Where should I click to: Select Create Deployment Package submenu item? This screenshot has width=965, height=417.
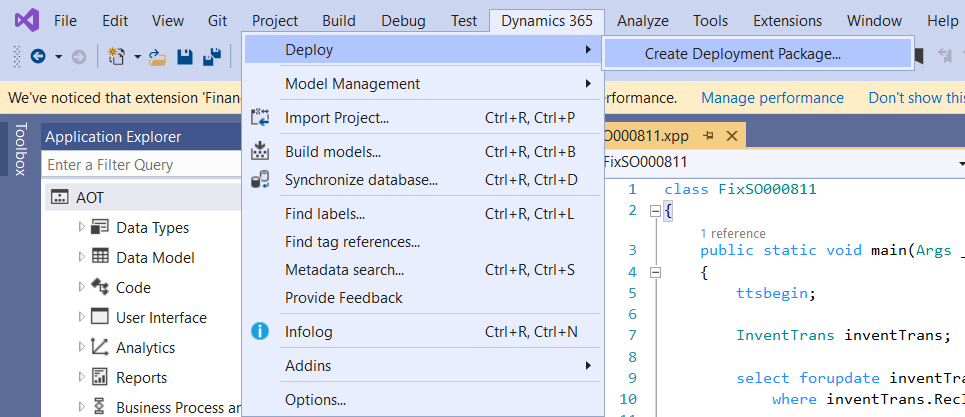point(758,54)
